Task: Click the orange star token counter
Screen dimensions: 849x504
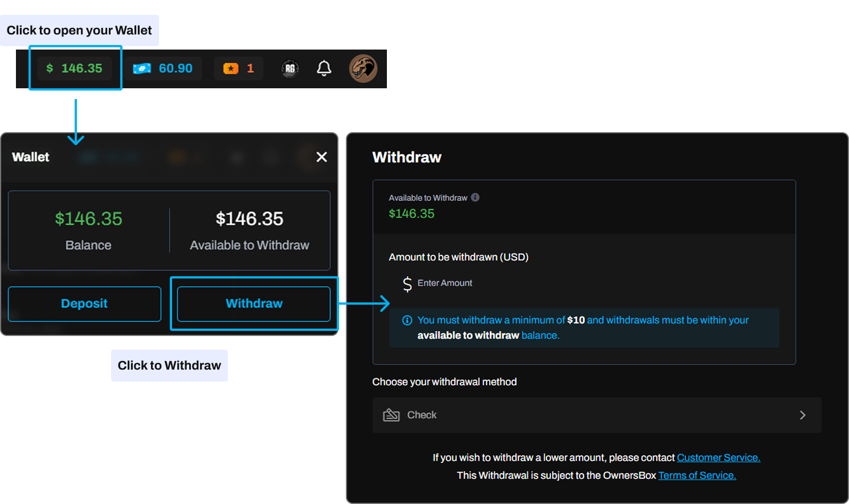Action: (x=239, y=68)
